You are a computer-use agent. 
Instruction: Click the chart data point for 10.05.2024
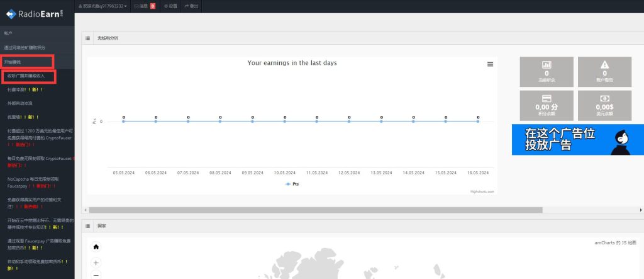click(285, 122)
